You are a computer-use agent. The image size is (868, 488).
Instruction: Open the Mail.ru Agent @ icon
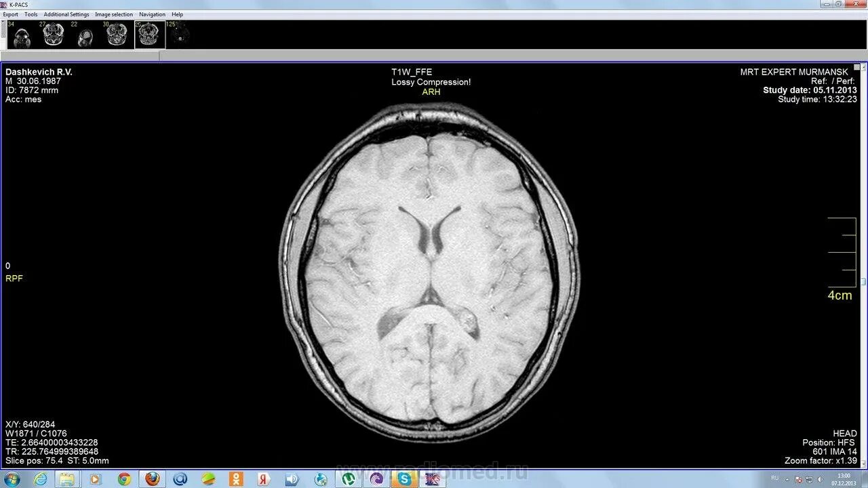[x=180, y=479]
